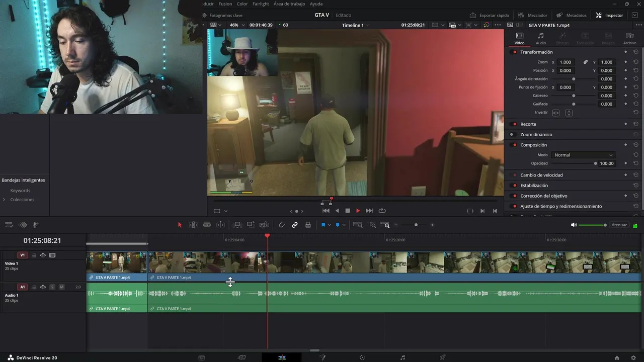The width and height of the screenshot is (644, 362).
Task: Lock the V1 video track
Action: point(34,255)
